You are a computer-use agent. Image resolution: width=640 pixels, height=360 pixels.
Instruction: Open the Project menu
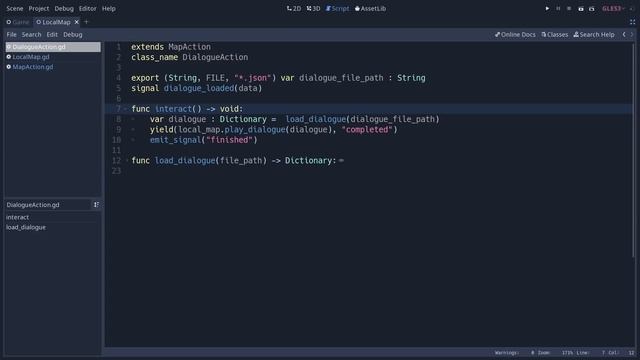coord(39,9)
